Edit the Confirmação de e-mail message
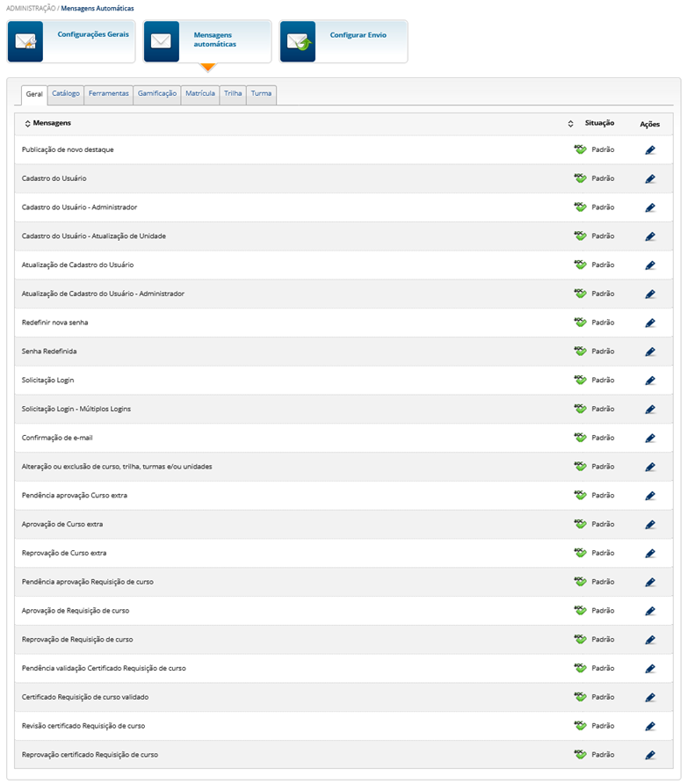 650,438
